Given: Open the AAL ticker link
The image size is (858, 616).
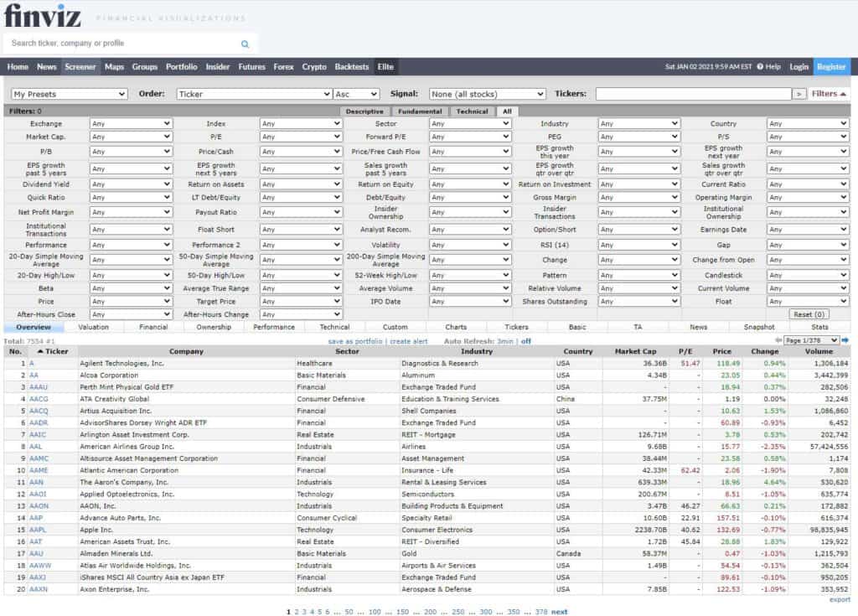Looking at the screenshot, I should click(x=35, y=446).
